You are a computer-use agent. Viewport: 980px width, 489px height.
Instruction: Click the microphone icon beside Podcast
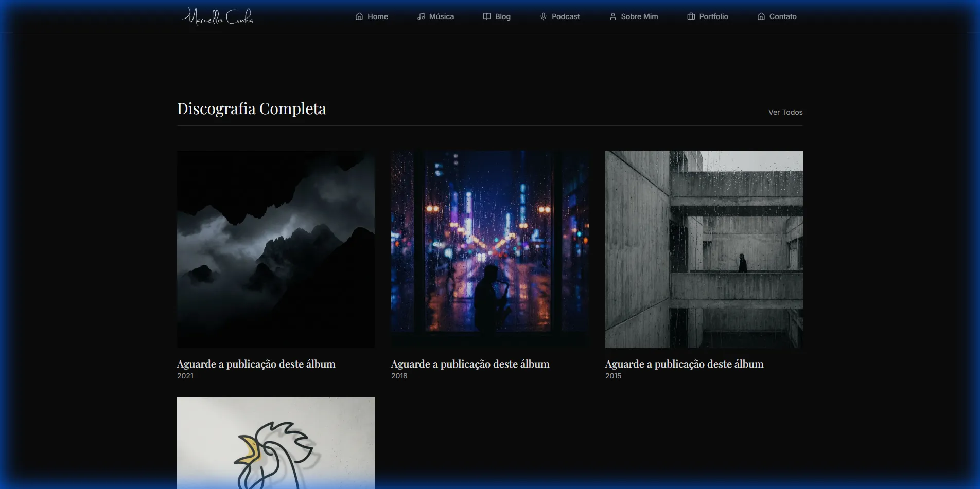(x=544, y=16)
